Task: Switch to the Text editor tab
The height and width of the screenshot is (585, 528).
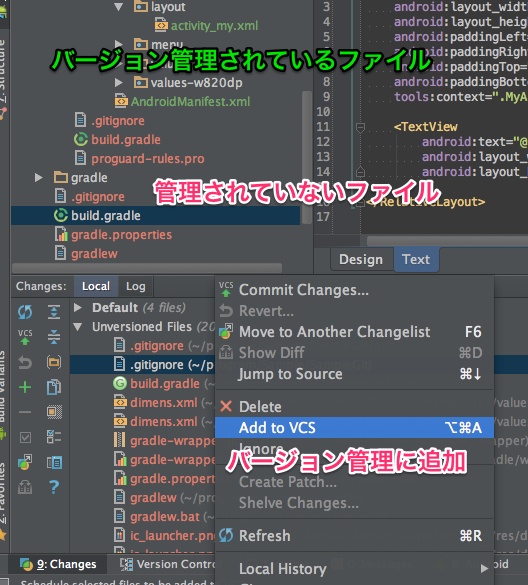Action: coord(416,259)
